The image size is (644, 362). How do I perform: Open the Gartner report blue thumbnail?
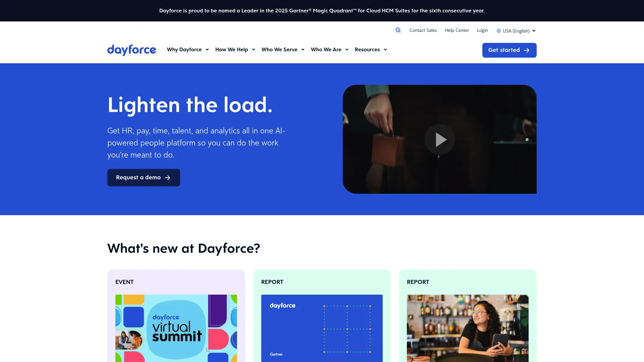coord(322,328)
